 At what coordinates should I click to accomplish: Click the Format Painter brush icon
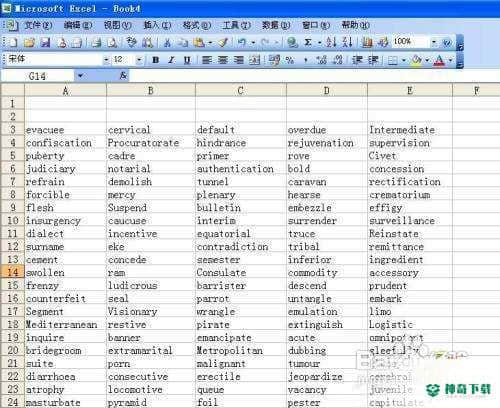point(223,42)
